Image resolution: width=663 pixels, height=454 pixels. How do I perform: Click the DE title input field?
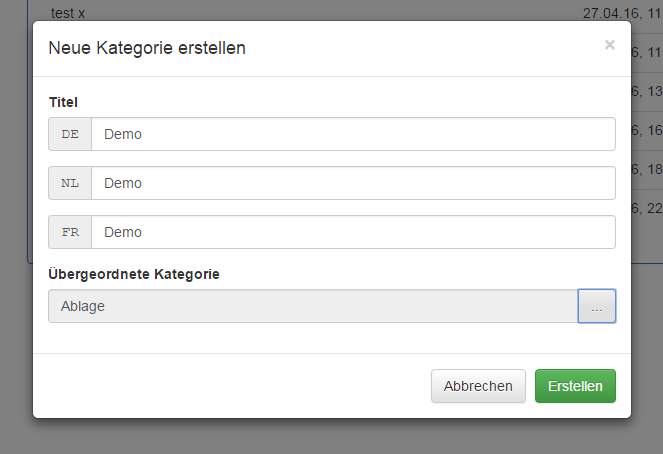tap(352, 134)
